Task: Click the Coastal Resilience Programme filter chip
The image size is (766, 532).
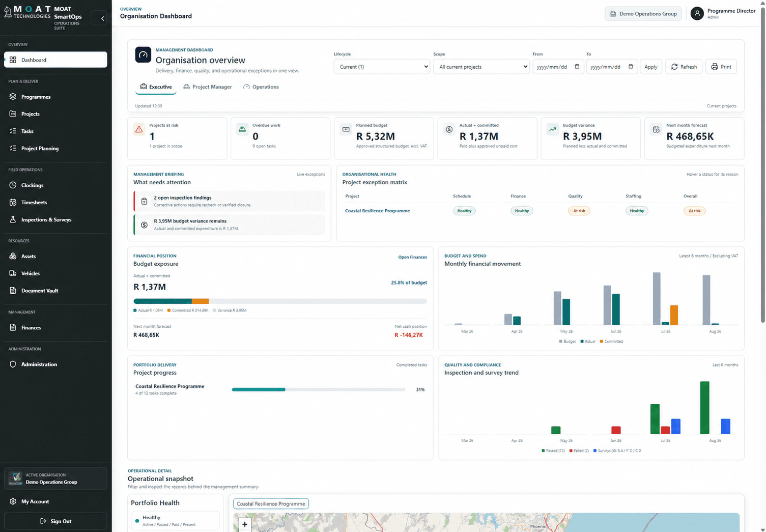Action: tap(271, 503)
